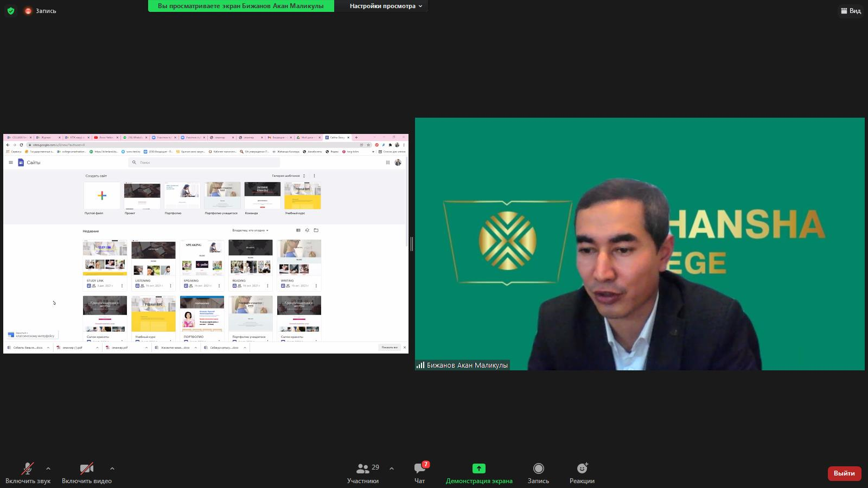The height and width of the screenshot is (488, 868).
Task: Reload the page in shared browser
Action: (21, 145)
